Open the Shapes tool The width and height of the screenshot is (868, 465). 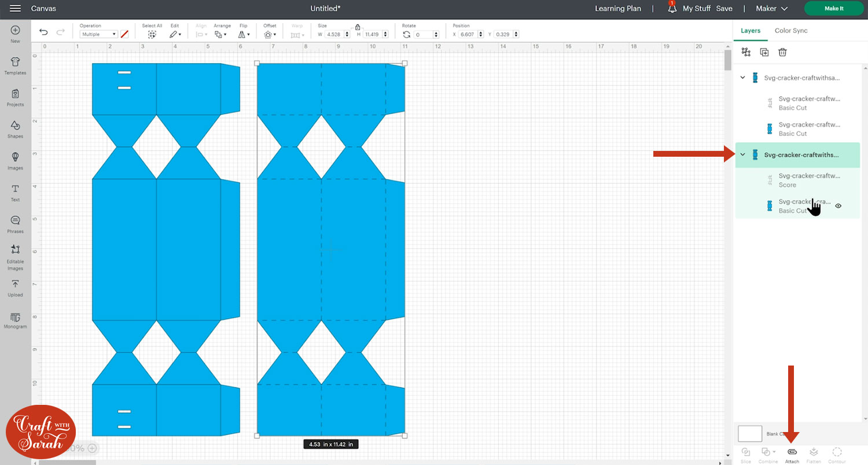(x=15, y=128)
